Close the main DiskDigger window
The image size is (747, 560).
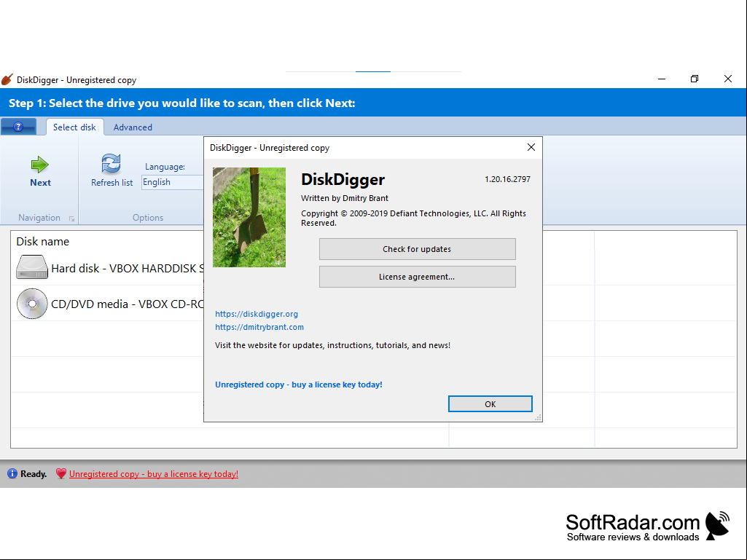coord(728,79)
